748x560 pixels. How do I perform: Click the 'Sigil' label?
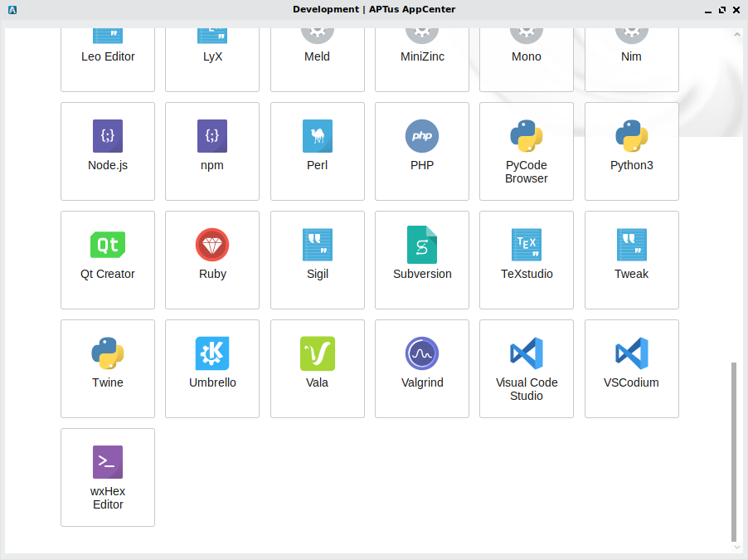pos(318,274)
